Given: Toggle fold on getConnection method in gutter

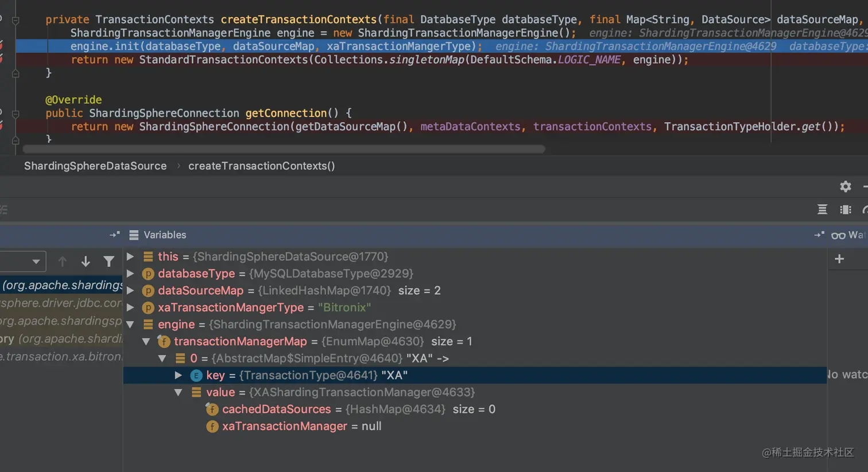Looking at the screenshot, I should pos(15,114).
